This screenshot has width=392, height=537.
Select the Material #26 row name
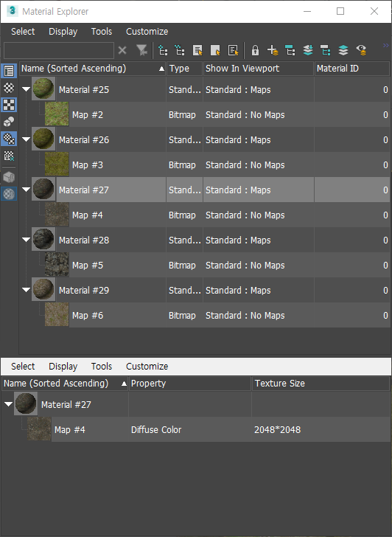84,140
